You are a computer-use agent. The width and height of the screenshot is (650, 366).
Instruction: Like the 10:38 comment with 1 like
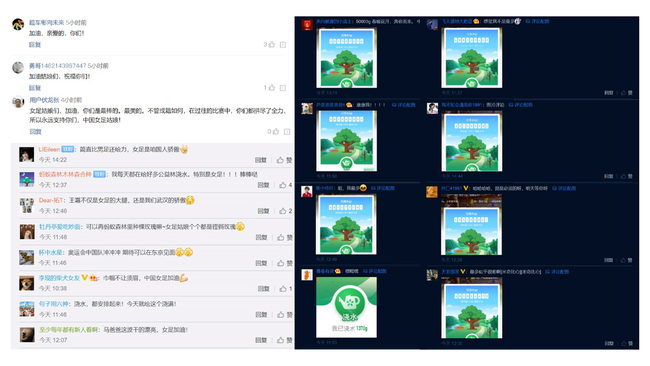283,288
